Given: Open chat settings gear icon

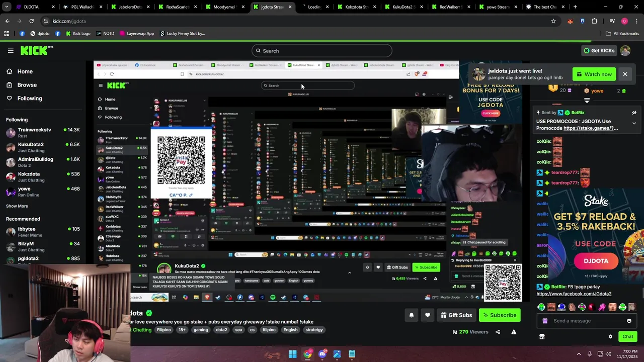Looking at the screenshot, I should pos(610,336).
